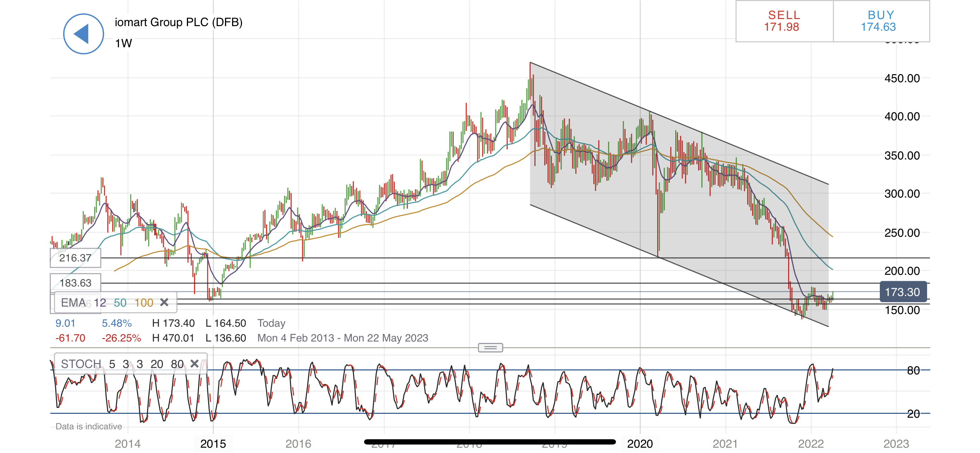Image resolution: width=980 pixels, height=453 pixels.
Task: Select the 2015 year marker on the timeline
Action: 213,443
